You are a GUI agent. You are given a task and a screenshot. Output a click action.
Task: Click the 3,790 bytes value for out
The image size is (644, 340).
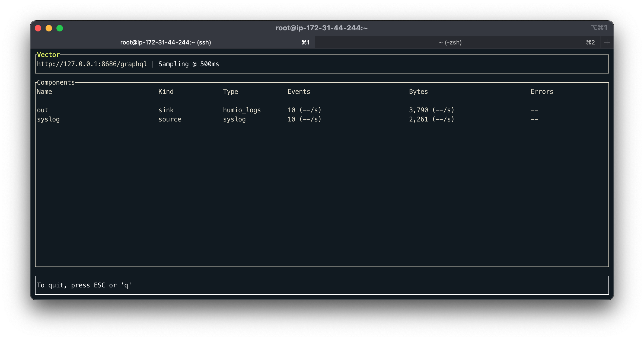pos(419,110)
